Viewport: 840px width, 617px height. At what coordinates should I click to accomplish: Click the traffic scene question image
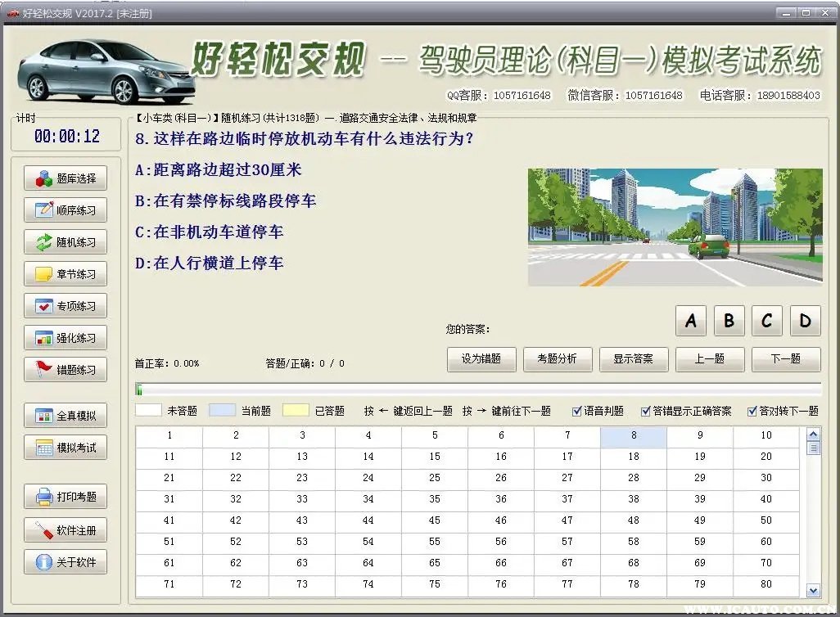point(675,227)
